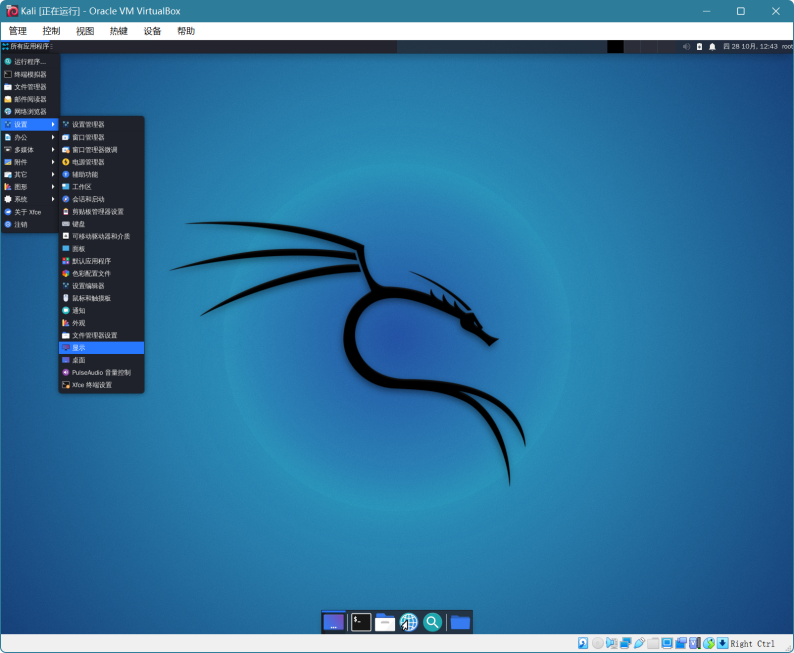Expand the 系统 submenu
The width and height of the screenshot is (794, 653).
point(30,199)
